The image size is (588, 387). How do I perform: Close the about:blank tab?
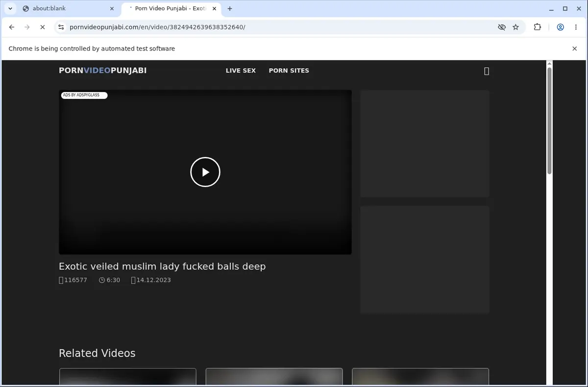[112, 8]
